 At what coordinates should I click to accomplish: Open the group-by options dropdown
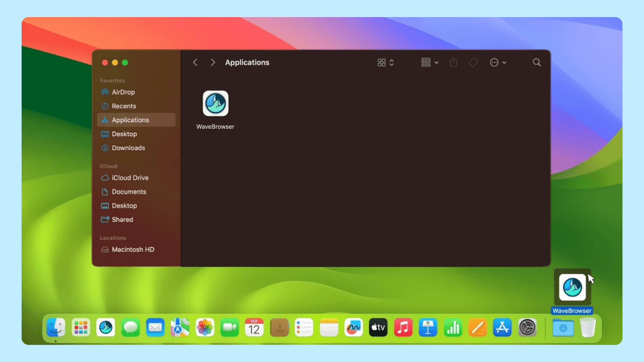430,62
